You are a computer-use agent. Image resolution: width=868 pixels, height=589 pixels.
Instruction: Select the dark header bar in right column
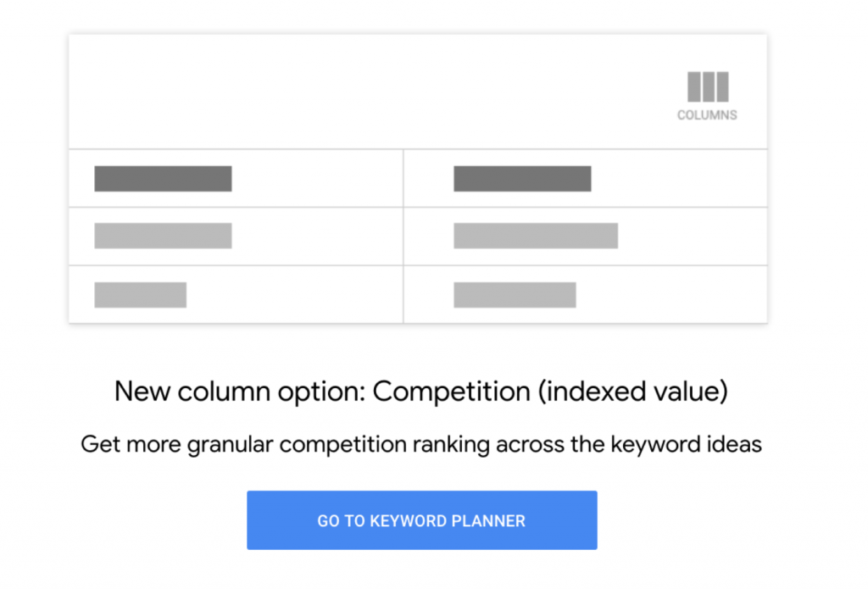(x=522, y=179)
